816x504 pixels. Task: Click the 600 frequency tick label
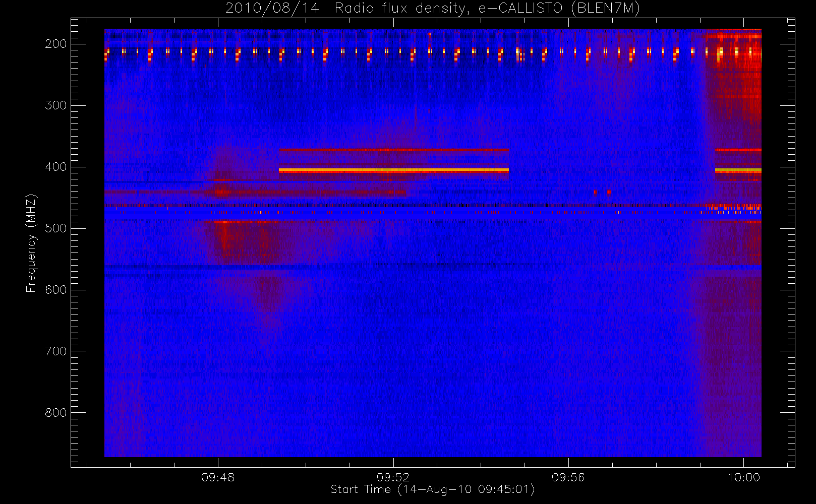point(55,290)
